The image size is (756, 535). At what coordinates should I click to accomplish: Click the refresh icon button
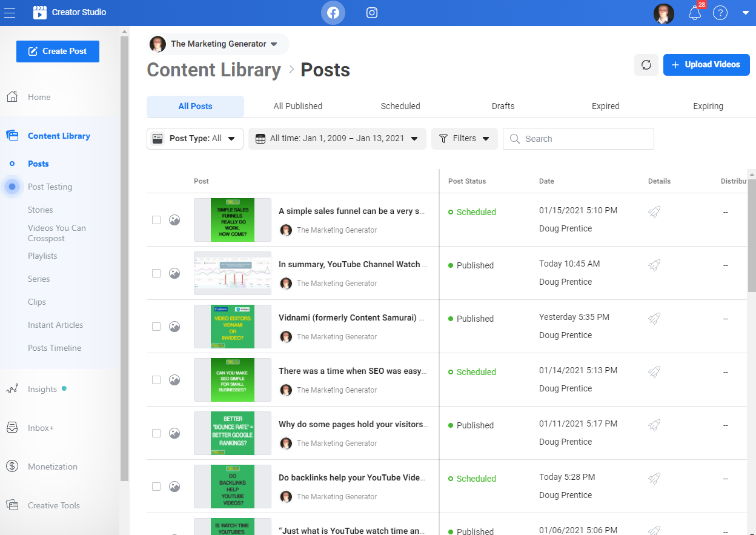tap(646, 65)
